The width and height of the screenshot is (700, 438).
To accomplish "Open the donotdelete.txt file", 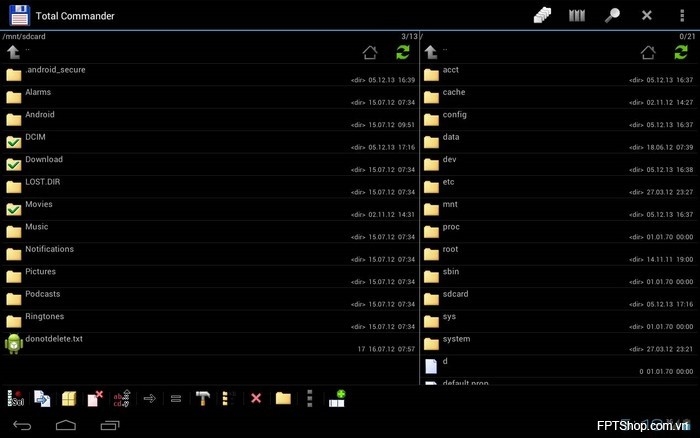I will [x=210, y=344].
